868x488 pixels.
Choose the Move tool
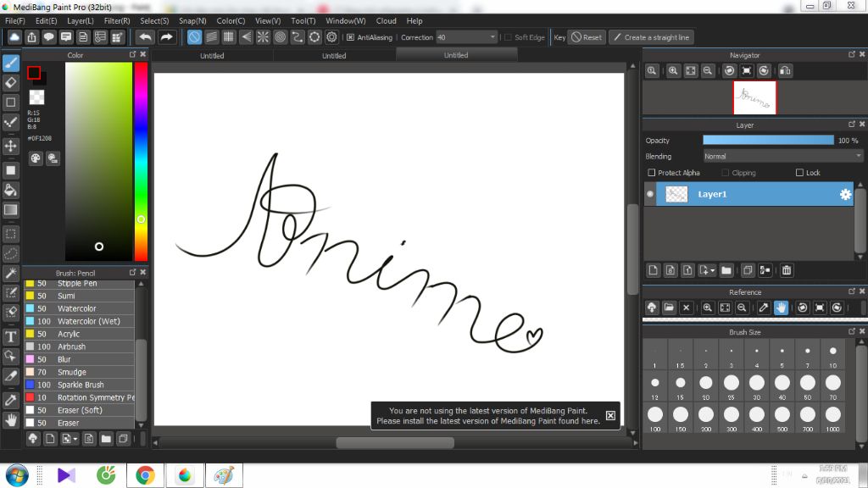[10, 146]
